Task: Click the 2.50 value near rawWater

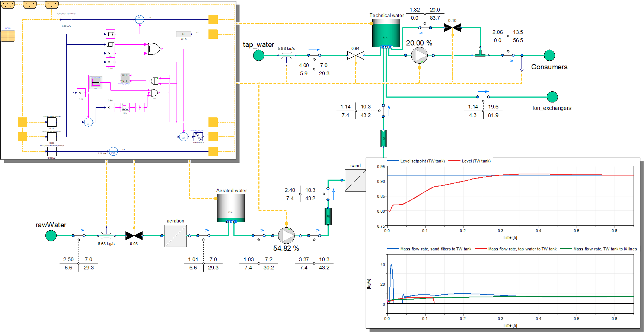Action: [x=68, y=259]
